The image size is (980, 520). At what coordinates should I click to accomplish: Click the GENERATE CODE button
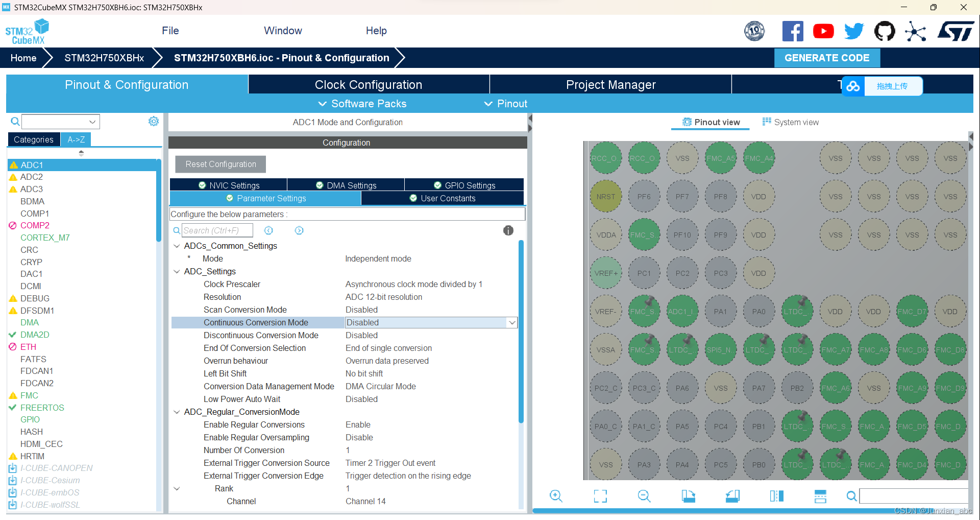(827, 58)
